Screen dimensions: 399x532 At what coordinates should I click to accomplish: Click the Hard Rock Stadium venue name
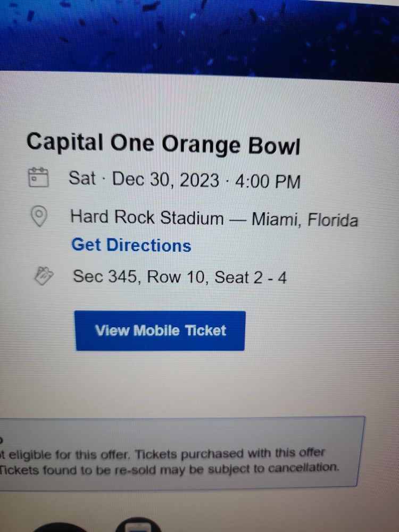[147, 217]
